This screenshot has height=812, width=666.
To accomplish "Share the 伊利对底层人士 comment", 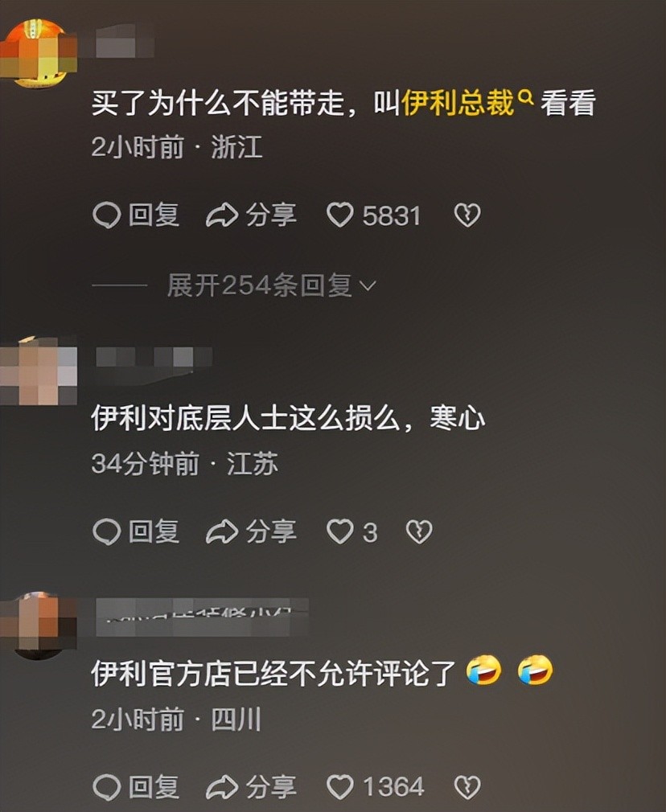I will click(x=252, y=532).
